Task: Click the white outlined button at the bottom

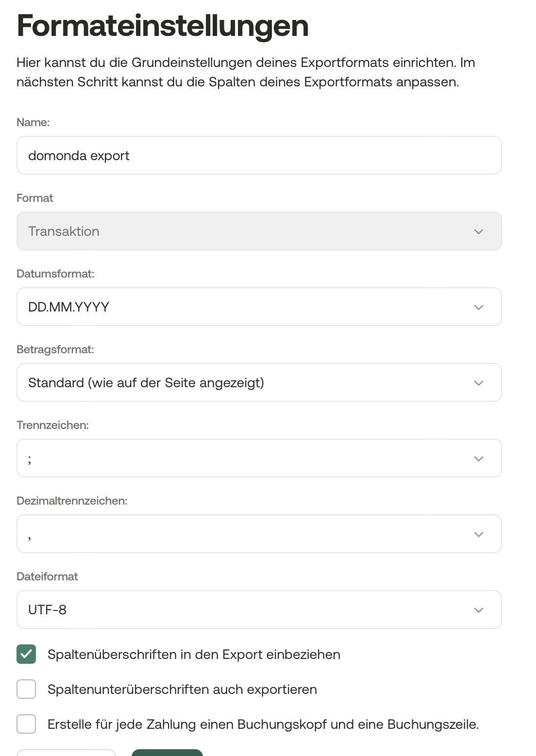Action: [x=66, y=753]
